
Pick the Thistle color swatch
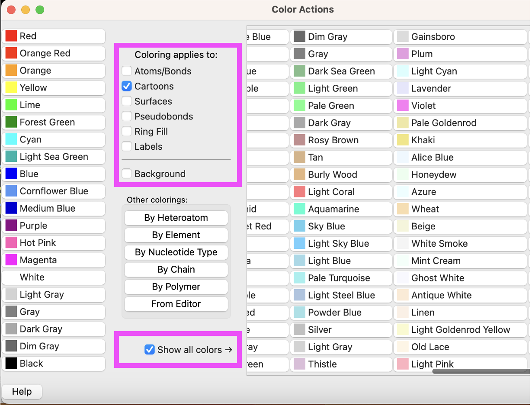tap(341, 364)
